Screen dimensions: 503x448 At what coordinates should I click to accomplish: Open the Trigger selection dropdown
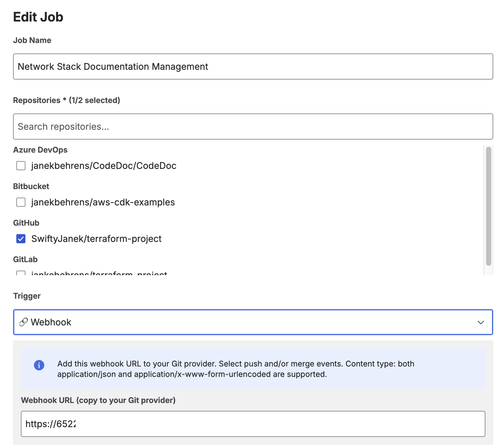(251, 322)
